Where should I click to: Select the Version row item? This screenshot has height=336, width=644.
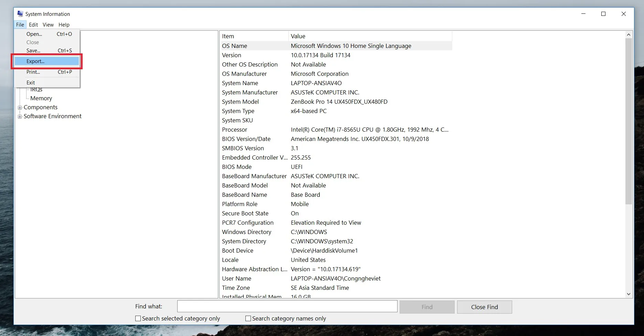[x=336, y=55]
